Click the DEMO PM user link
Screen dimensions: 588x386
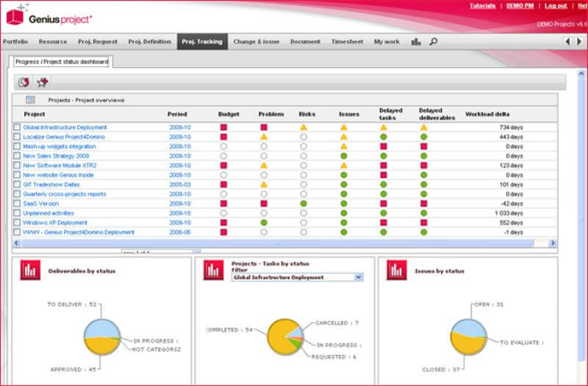[520, 6]
